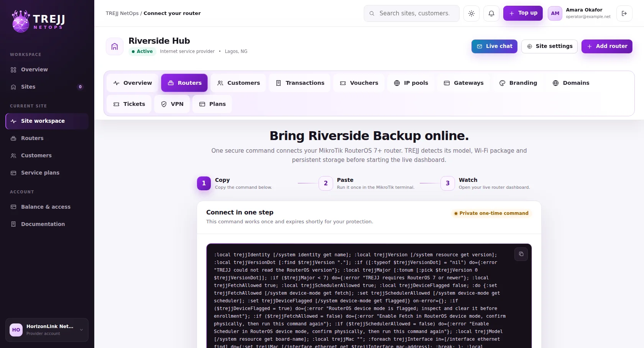Screen dimensions: 644x348
Task: Select the Branding tab
Action: point(518,83)
